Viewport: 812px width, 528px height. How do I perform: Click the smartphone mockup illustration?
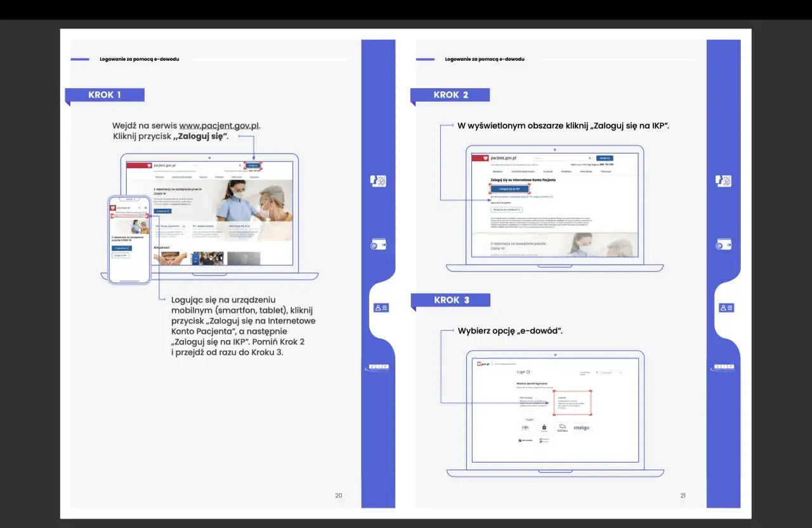(x=129, y=239)
